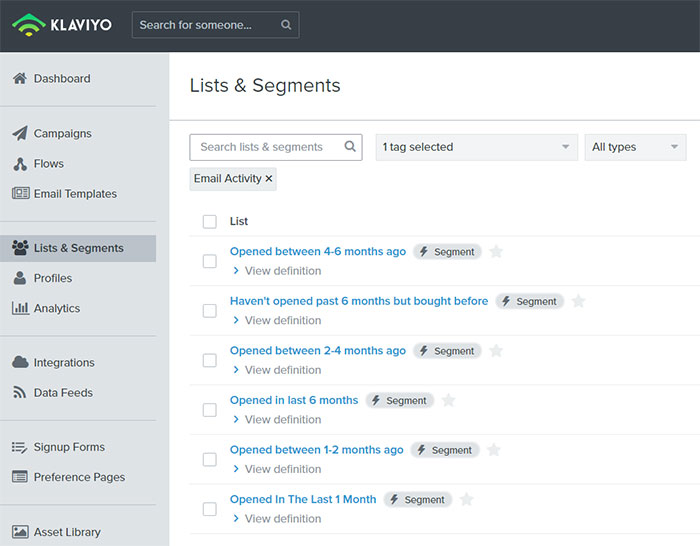Click the Profiles person icon

pyautogui.click(x=20, y=278)
